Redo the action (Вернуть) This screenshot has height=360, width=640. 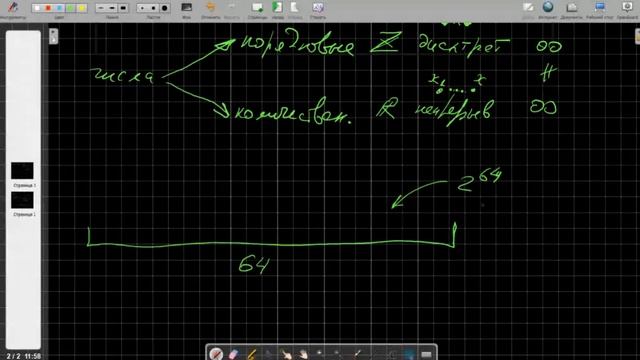pos(231,7)
